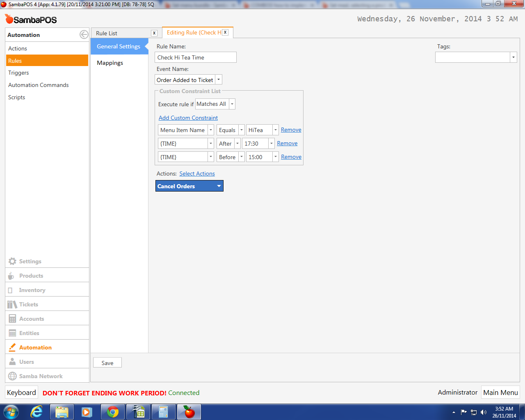
Task: Click the Samba Network globe icon
Action: [x=12, y=376]
